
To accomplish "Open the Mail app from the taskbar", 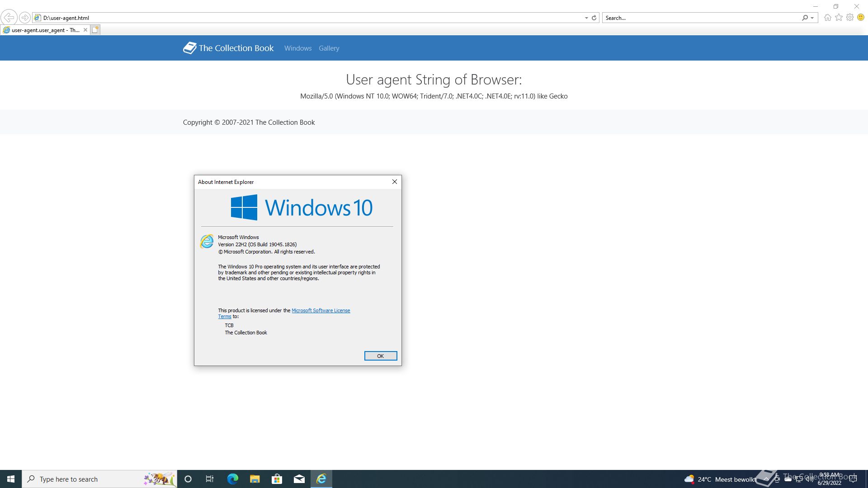I will click(x=299, y=479).
